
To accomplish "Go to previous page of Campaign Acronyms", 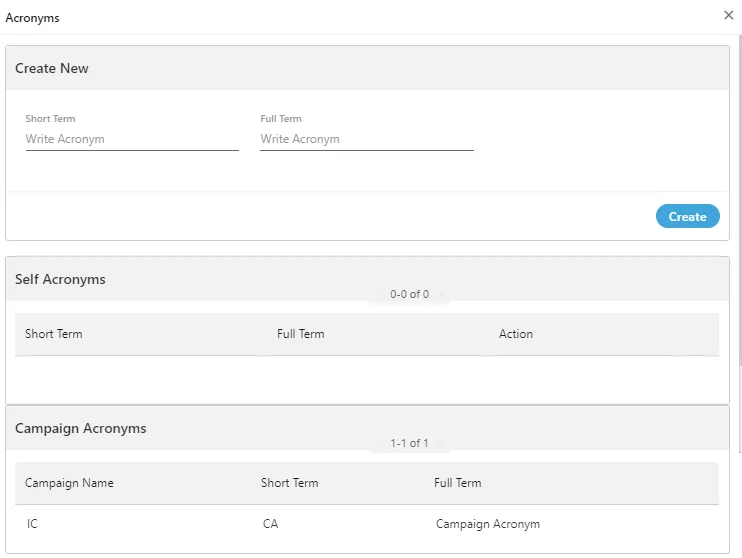I will 378,443.
